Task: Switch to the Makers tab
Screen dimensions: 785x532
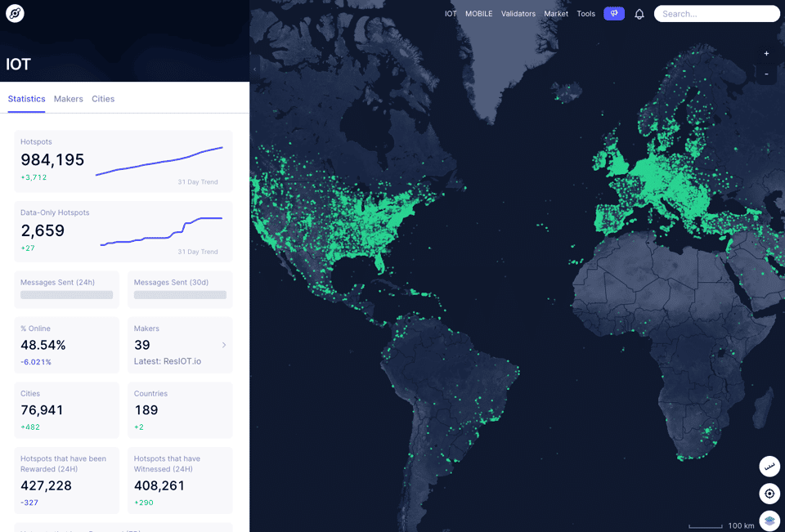Action: tap(69, 99)
